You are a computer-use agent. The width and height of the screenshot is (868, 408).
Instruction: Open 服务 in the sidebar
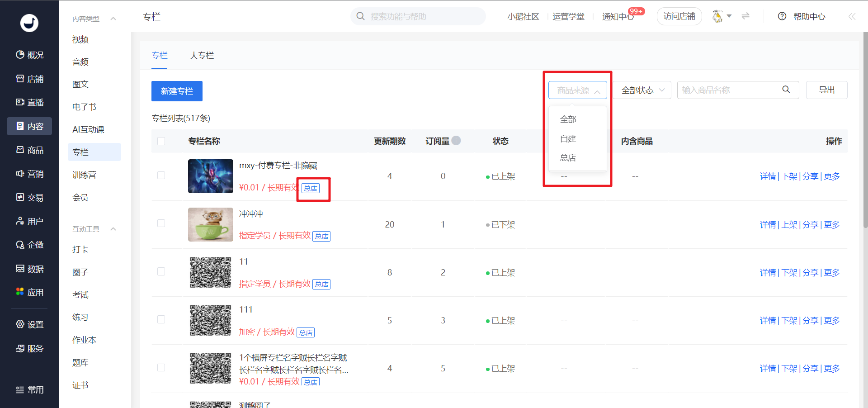coord(29,348)
